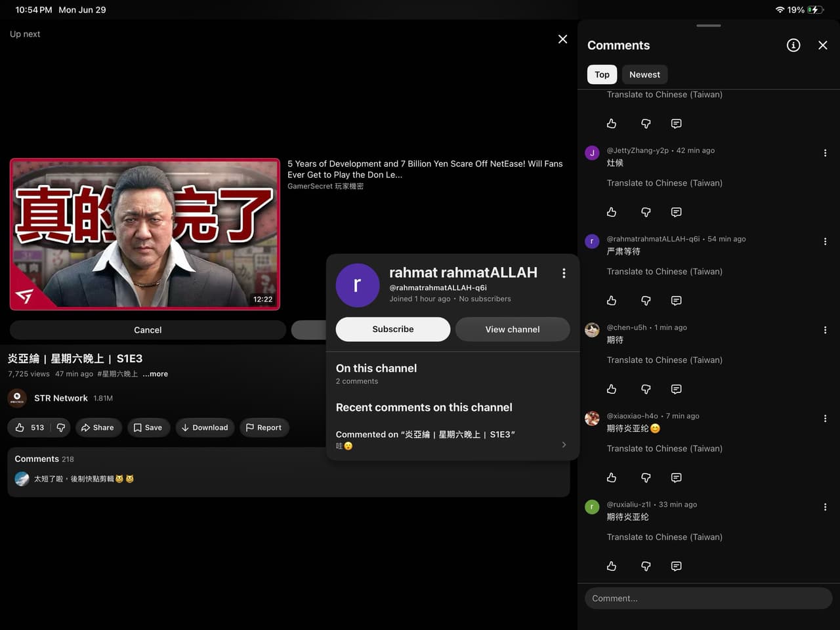Expand the Comments 218 section
Image resolution: width=840 pixels, height=630 pixels.
pos(289,472)
